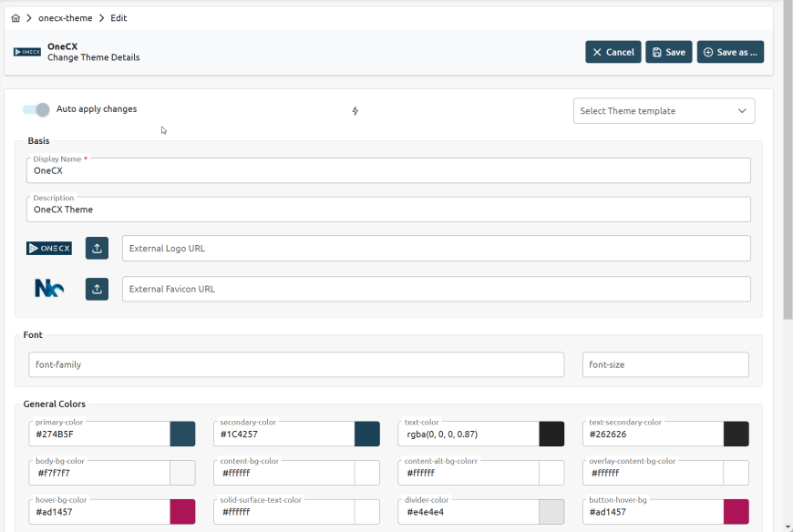Viewport: 793px width, 532px height.
Task: Click the OneCX logo in the page header
Action: tap(26, 52)
